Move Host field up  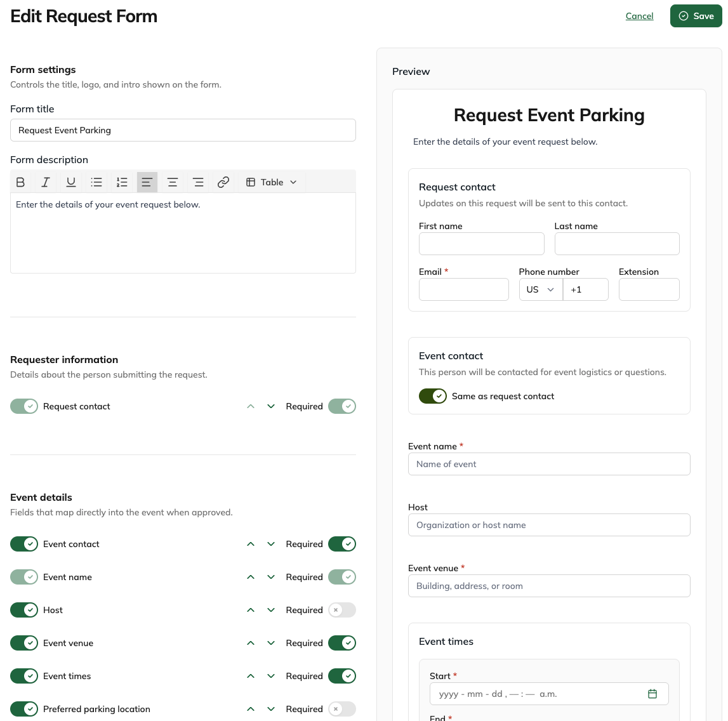[251, 610]
